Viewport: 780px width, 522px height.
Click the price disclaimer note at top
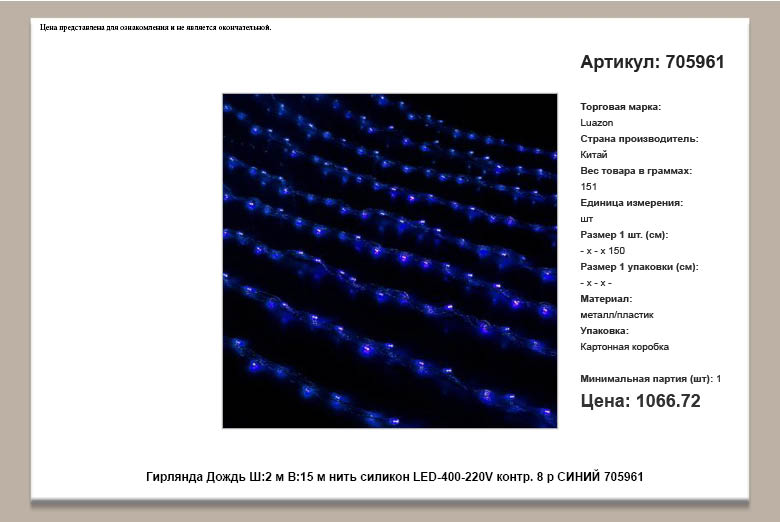pos(156,27)
